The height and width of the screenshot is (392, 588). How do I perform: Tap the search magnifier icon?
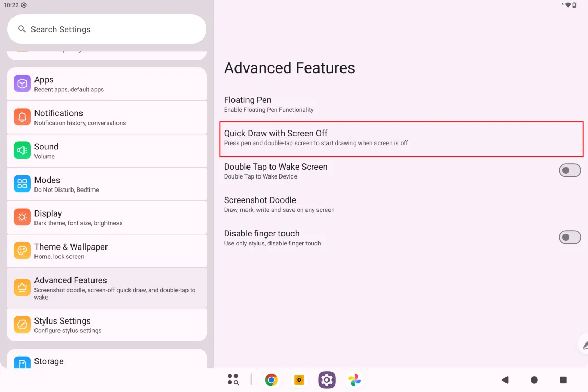click(22, 29)
